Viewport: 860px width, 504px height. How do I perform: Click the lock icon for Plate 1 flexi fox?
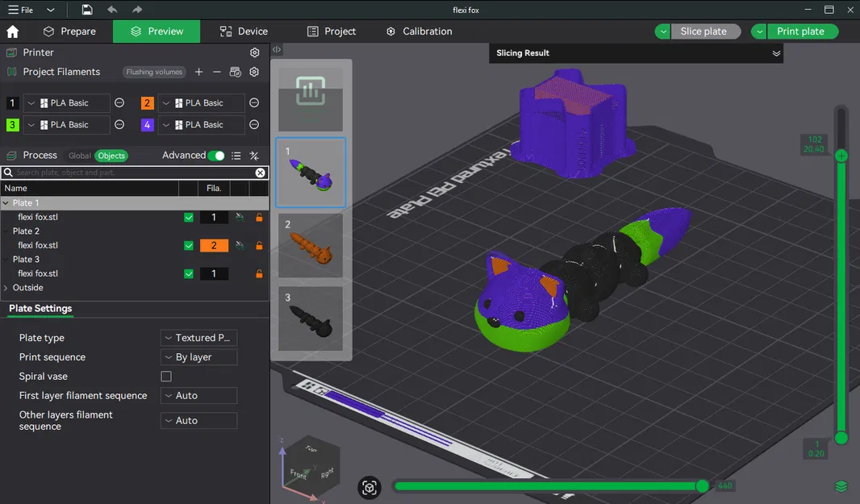point(259,217)
